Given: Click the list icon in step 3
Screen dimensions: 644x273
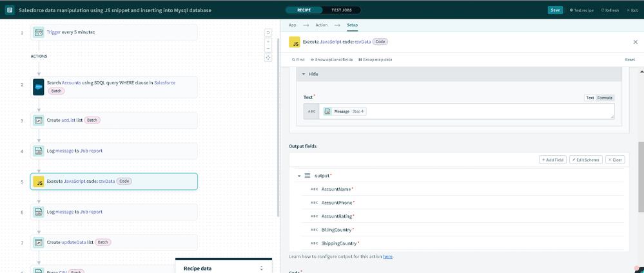Looking at the screenshot, I should (39, 120).
